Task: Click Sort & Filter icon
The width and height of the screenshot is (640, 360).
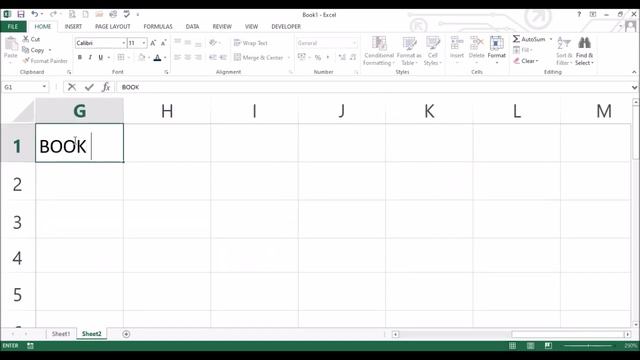Action: click(564, 43)
